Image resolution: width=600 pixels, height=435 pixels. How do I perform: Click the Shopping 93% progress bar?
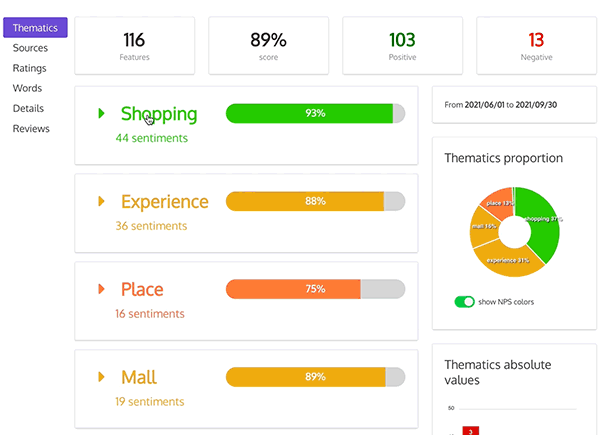[315, 113]
